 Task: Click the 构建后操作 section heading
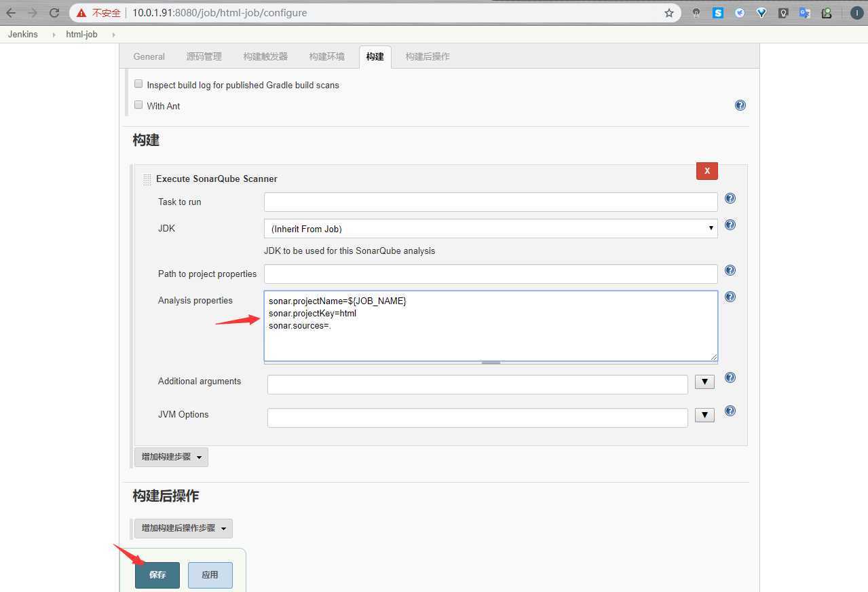[x=166, y=496]
